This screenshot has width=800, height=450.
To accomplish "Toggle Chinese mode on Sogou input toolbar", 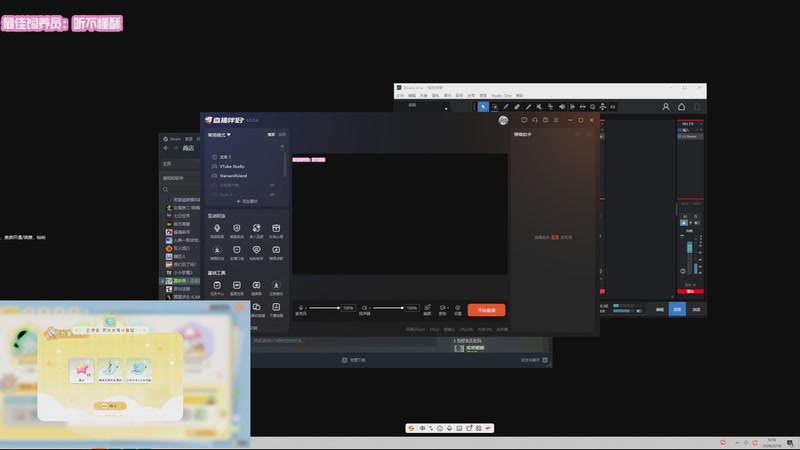I will (x=422, y=428).
